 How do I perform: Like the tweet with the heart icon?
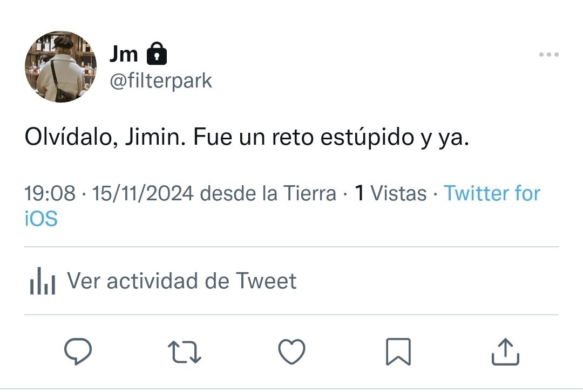(x=292, y=352)
